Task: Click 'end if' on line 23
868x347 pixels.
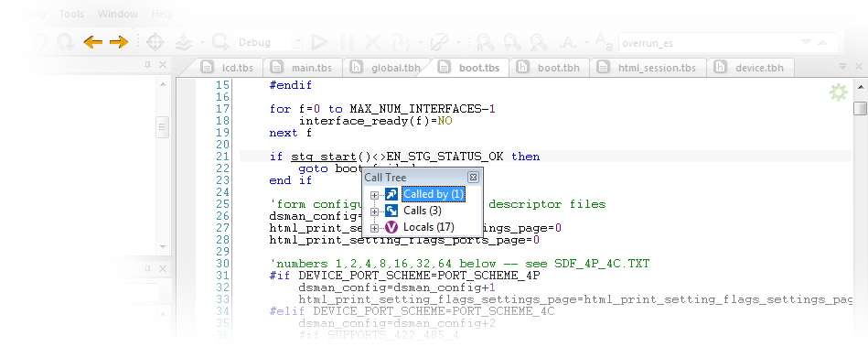Action: click(291, 180)
